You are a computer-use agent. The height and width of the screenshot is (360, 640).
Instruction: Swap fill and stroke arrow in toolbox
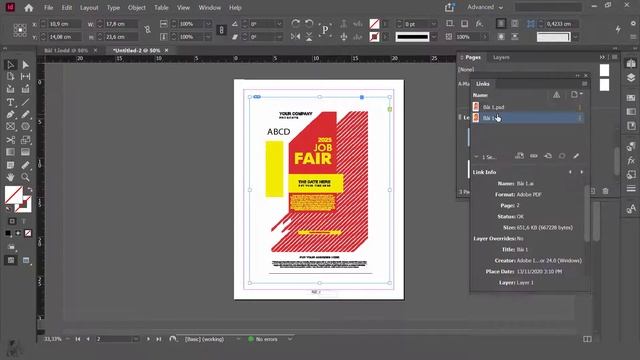29,190
